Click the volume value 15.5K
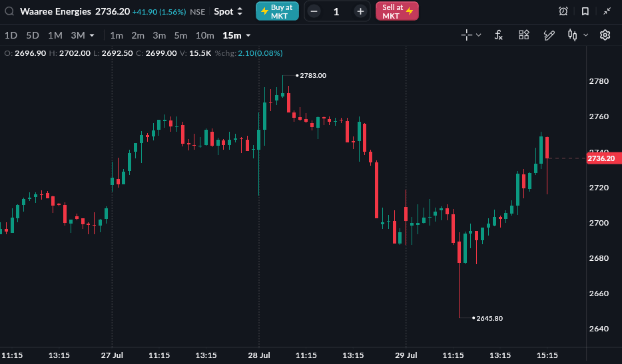The width and height of the screenshot is (622, 364). [x=200, y=53]
